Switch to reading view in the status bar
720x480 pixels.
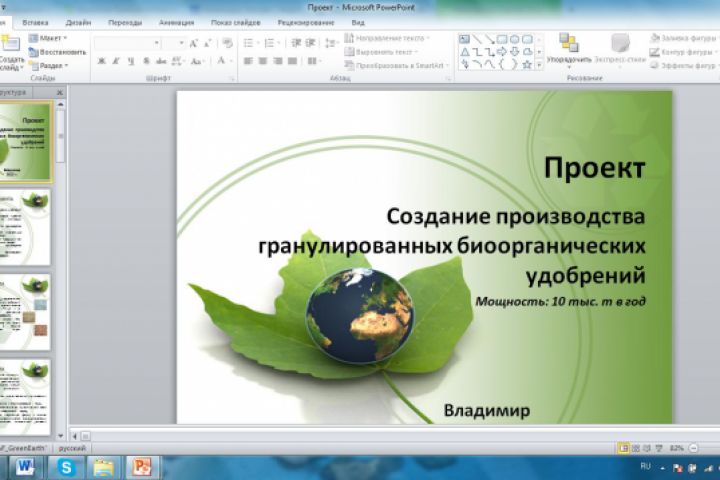647,448
